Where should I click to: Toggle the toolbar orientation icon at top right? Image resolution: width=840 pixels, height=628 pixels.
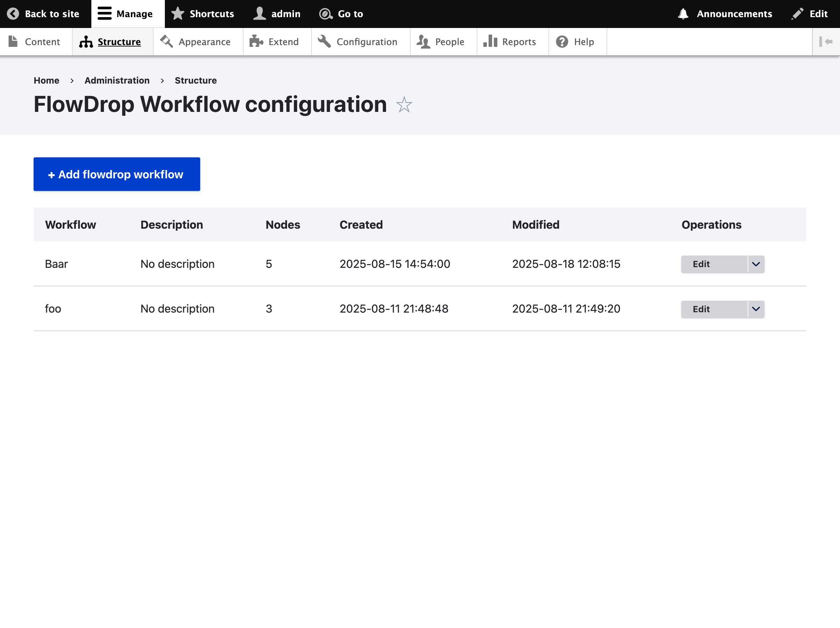click(x=826, y=41)
